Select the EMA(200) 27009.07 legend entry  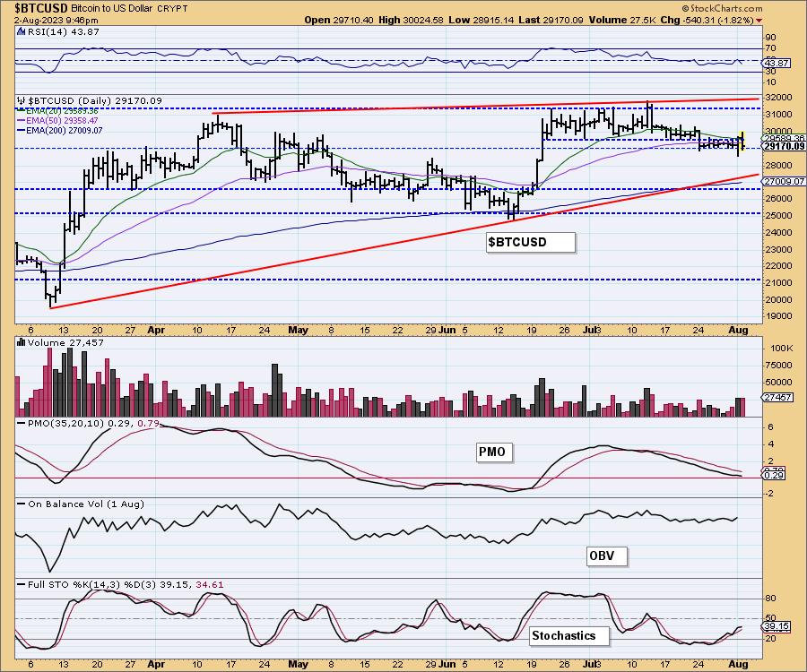click(60, 130)
